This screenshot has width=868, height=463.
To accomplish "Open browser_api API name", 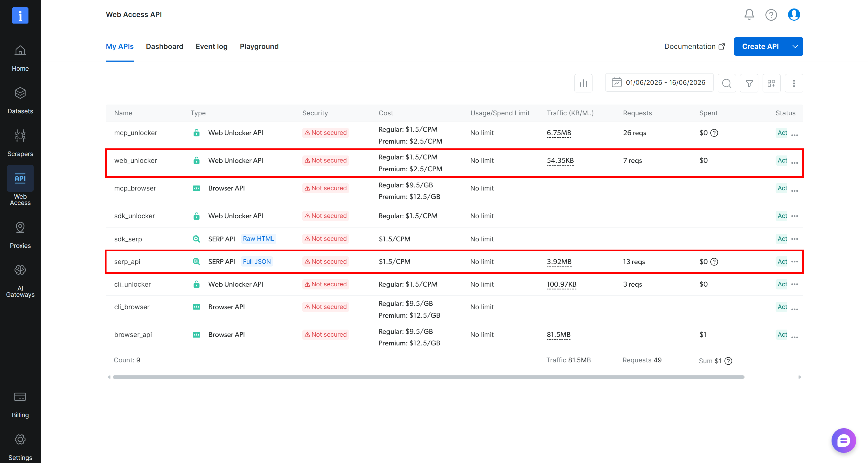I will click(133, 335).
